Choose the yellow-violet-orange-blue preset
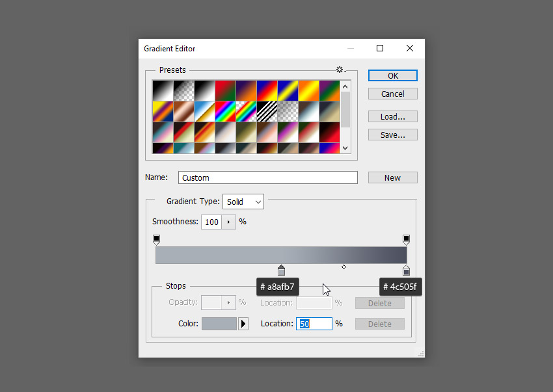 pos(163,111)
